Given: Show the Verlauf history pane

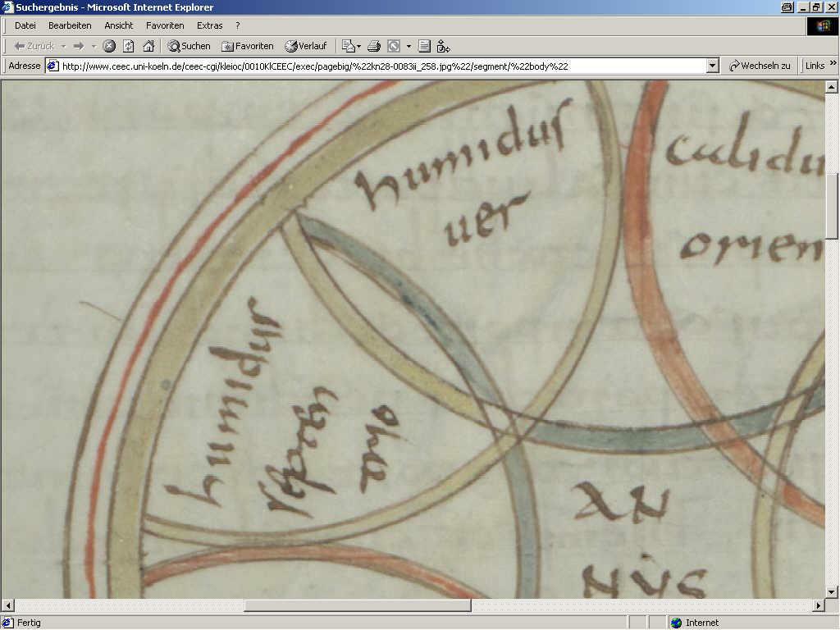Looking at the screenshot, I should pyautogui.click(x=306, y=46).
